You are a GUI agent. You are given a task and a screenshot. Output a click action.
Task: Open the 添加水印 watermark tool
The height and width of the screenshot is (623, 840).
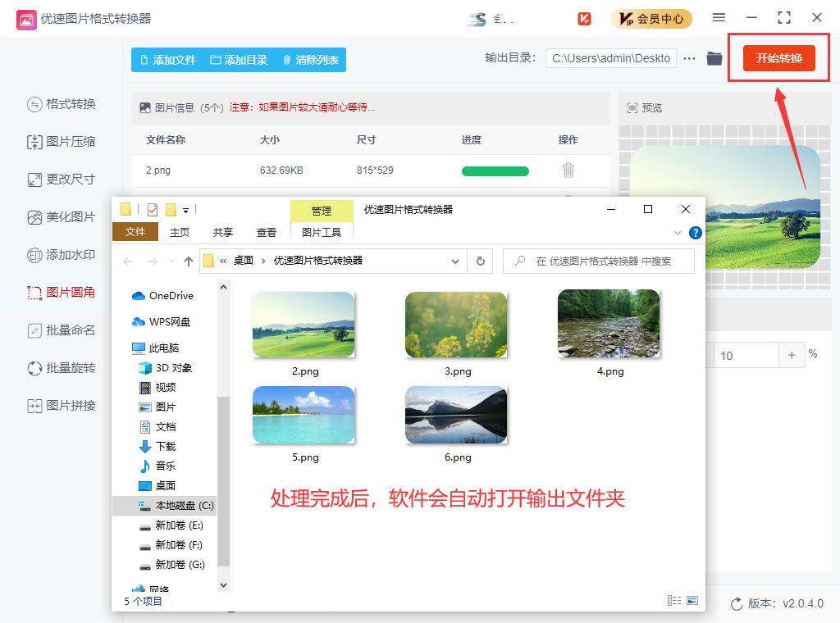(x=61, y=255)
